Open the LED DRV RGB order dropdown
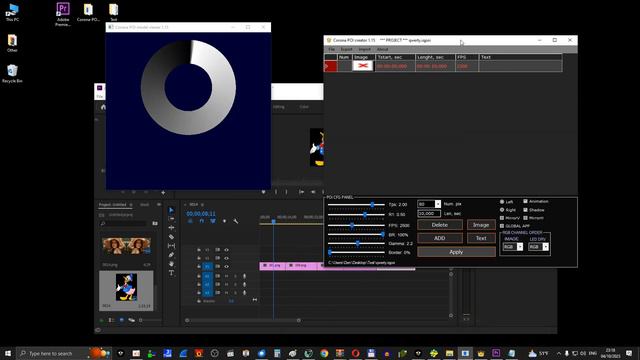 (x=546, y=247)
